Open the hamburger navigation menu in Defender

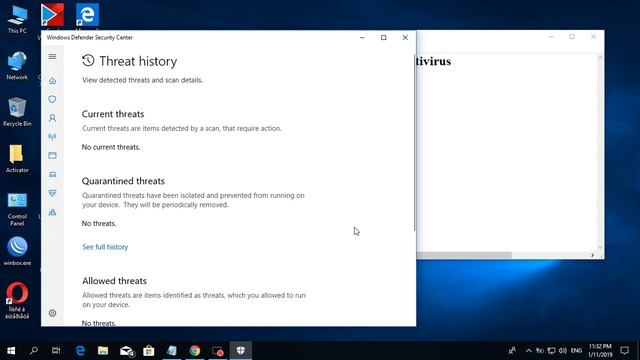click(52, 56)
